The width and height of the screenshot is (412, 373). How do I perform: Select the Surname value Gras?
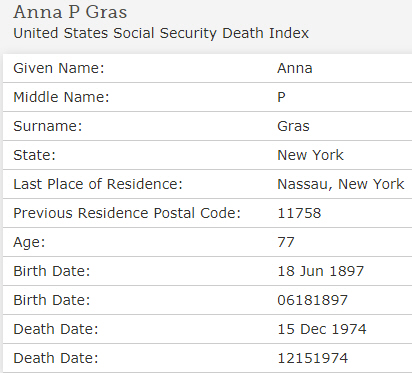pos(293,126)
